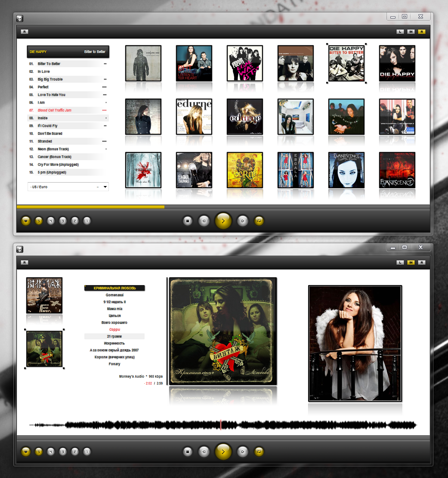Stop playback in the bottom window
The height and width of the screenshot is (478, 448).
pos(188,452)
